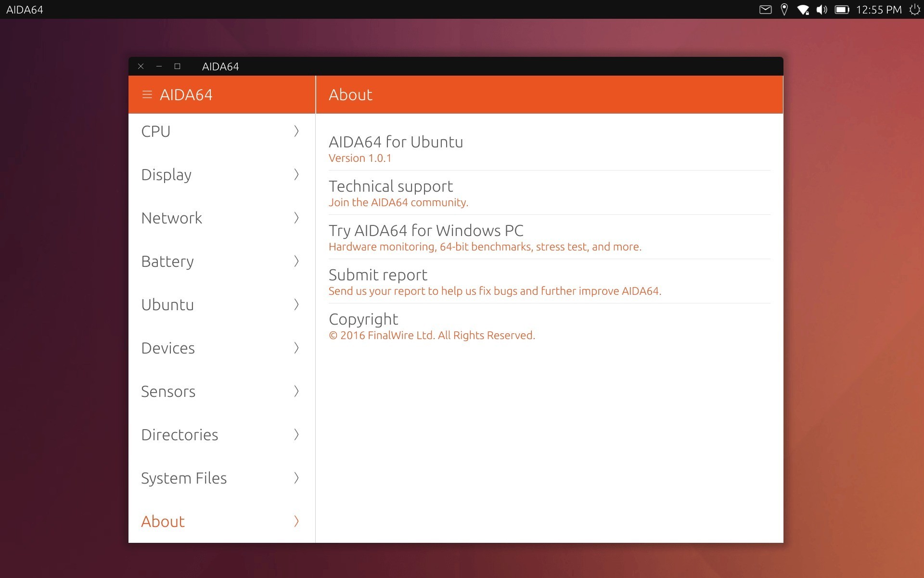This screenshot has width=924, height=578.
Task: Open the System Files page
Action: pos(184,478)
